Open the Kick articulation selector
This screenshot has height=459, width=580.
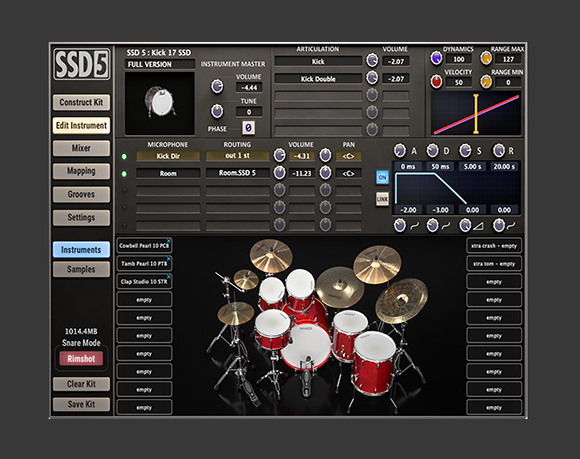pyautogui.click(x=318, y=61)
